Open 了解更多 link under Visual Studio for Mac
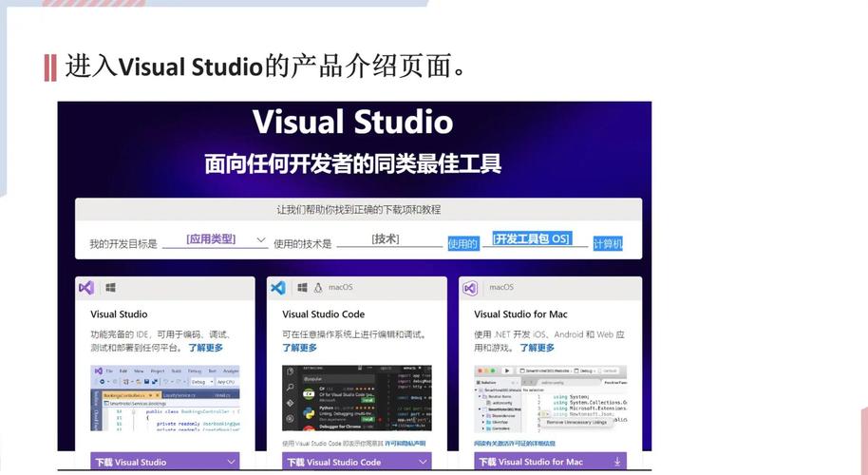The height and width of the screenshot is (475, 868). pyautogui.click(x=537, y=348)
